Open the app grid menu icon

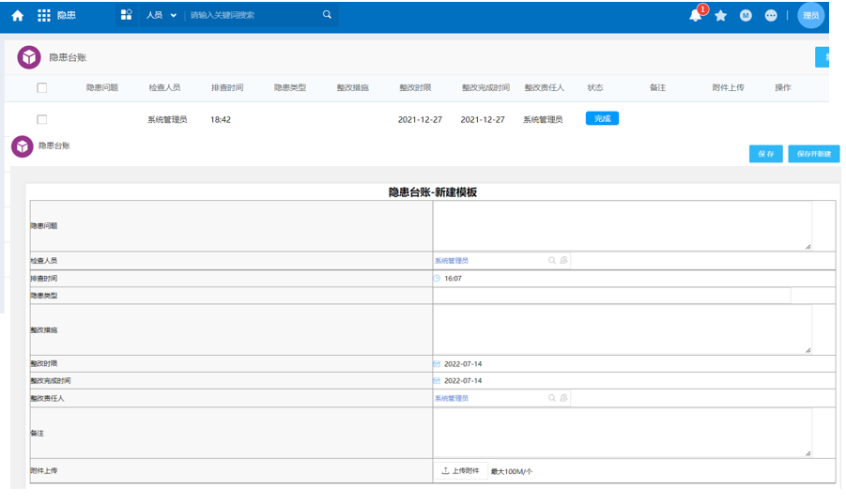coord(44,16)
